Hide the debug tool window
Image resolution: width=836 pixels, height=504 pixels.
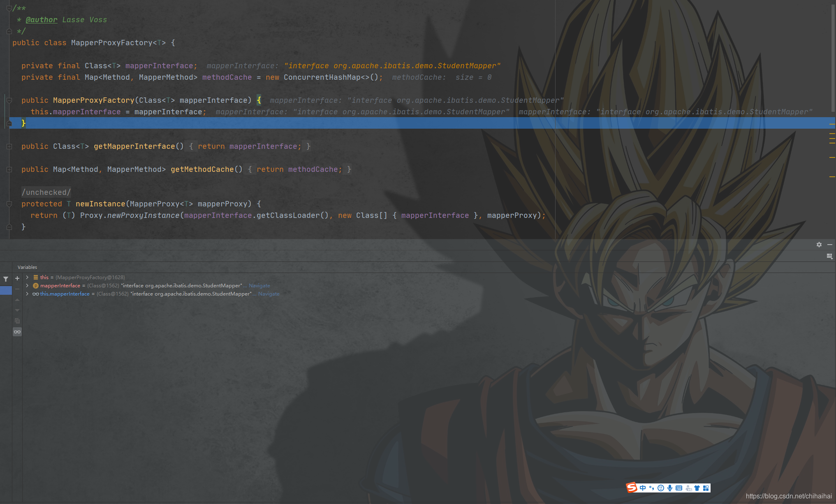coord(830,245)
